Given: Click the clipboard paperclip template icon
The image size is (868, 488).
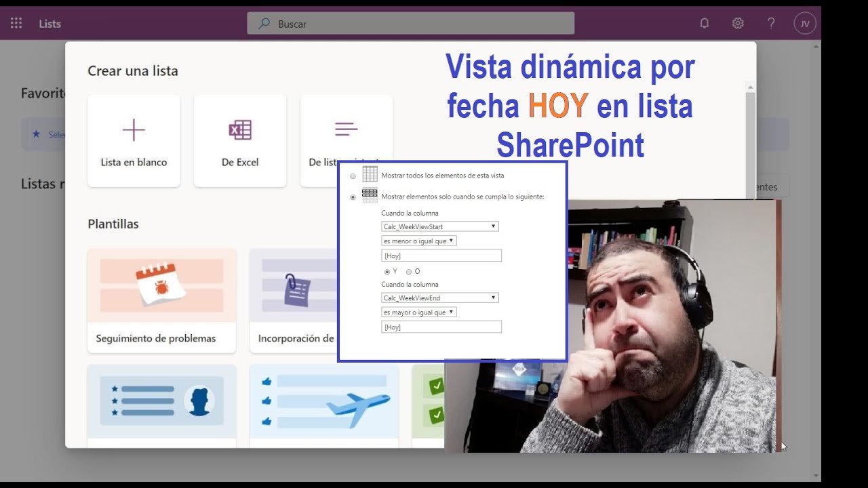Looking at the screenshot, I should click(x=297, y=289).
